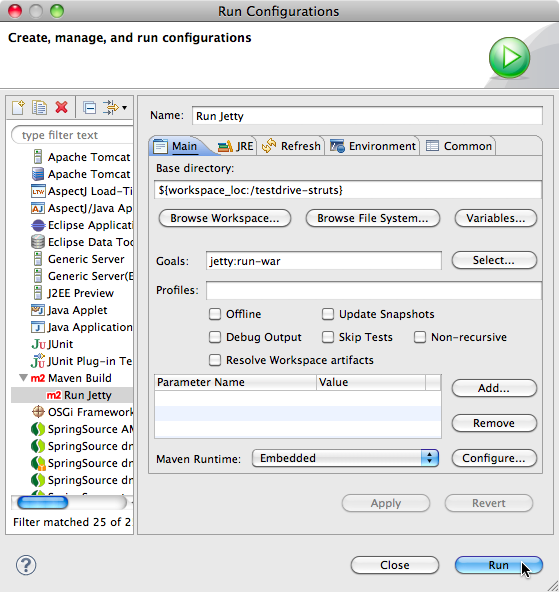Click the Collapse All icon
This screenshot has height=592, width=559.
89,108
